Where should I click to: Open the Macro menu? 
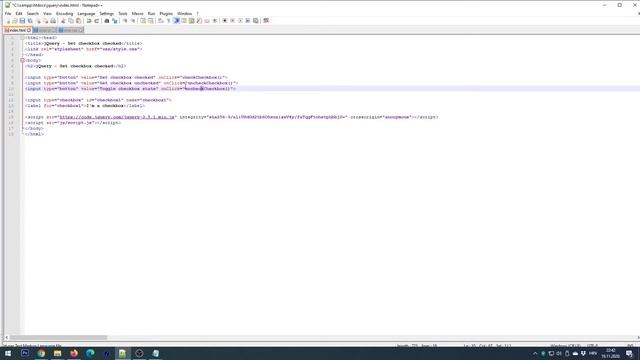tap(138, 13)
